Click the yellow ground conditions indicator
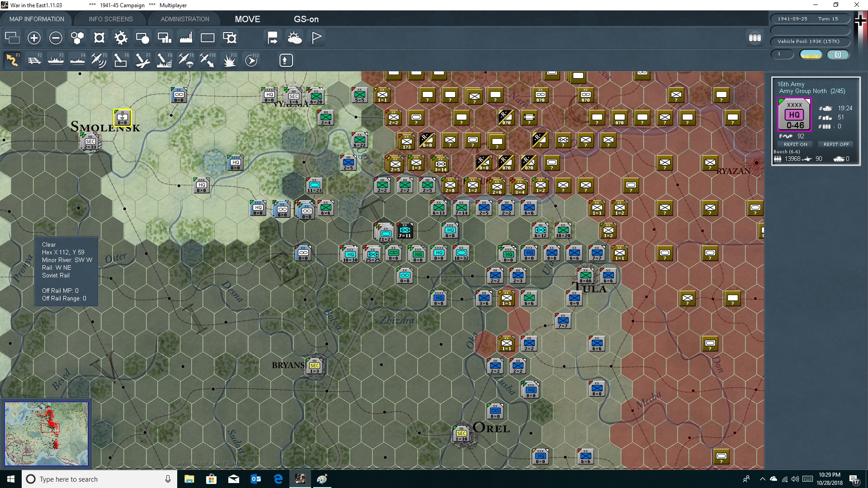 click(811, 54)
